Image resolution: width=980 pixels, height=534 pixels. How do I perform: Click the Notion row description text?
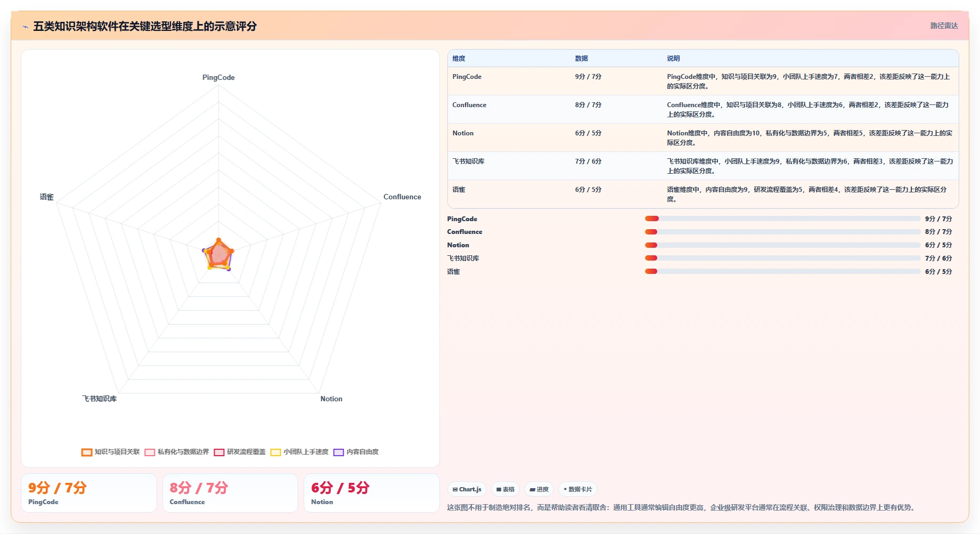pos(810,138)
